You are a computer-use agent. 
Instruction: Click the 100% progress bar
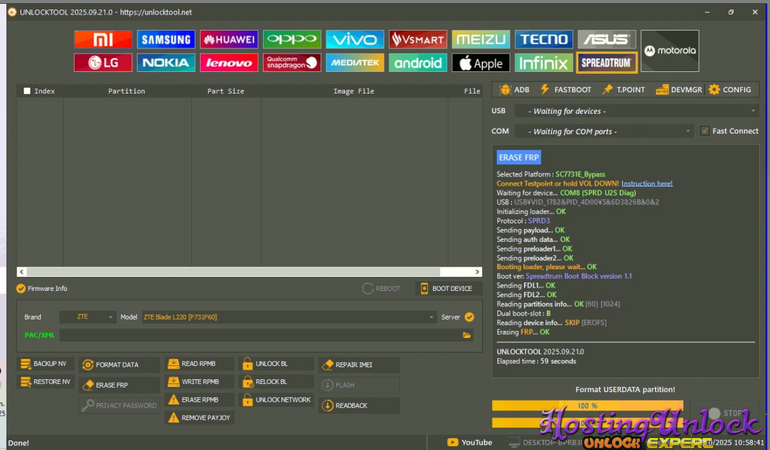587,406
